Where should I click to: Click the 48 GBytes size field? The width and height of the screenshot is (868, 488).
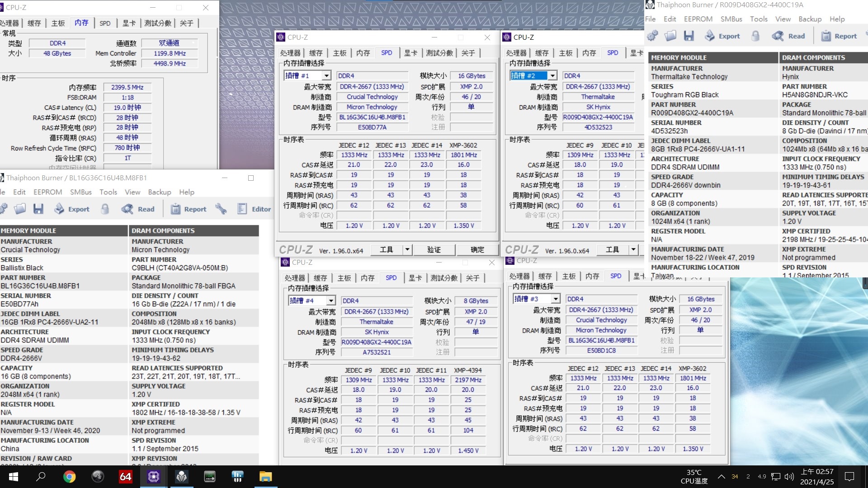pyautogui.click(x=57, y=53)
